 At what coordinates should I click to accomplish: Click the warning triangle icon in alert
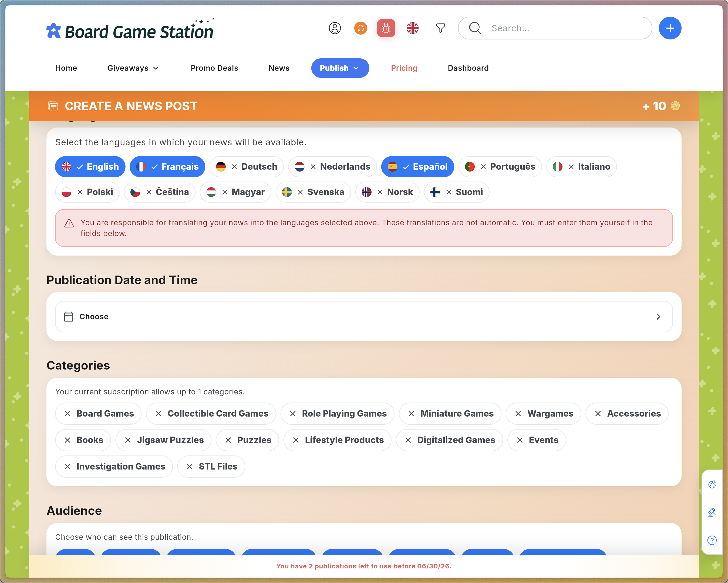[x=69, y=223]
